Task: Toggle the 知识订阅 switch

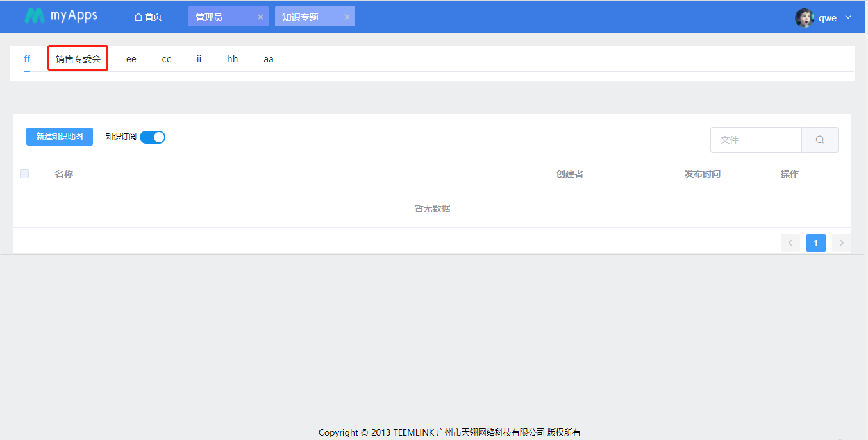Action: tap(153, 137)
